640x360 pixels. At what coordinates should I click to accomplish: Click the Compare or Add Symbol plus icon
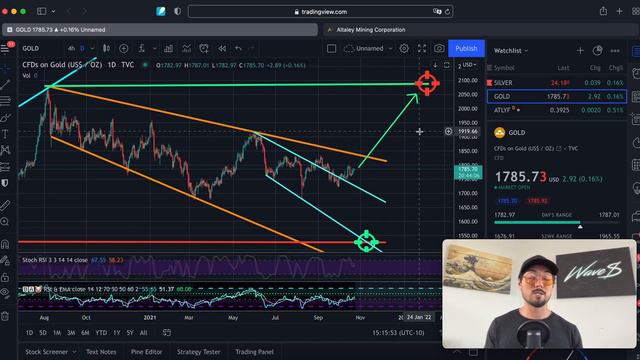tap(123, 49)
